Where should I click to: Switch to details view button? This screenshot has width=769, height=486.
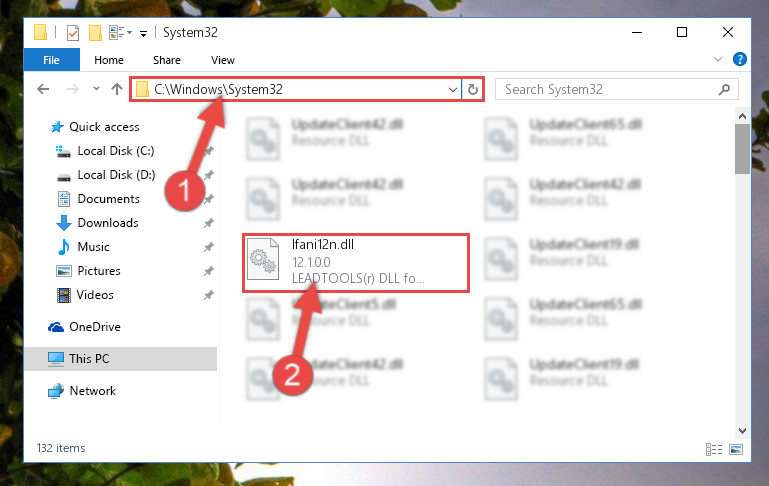point(714,449)
